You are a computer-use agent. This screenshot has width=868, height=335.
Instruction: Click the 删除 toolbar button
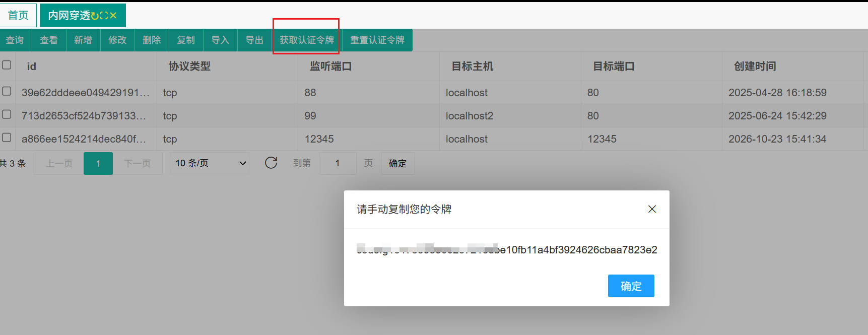coord(152,40)
